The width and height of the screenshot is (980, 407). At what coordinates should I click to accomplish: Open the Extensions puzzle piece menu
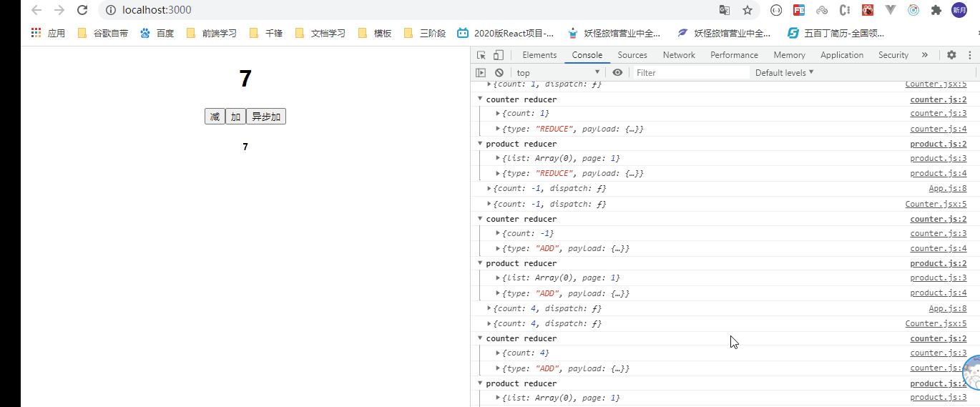pos(936,10)
